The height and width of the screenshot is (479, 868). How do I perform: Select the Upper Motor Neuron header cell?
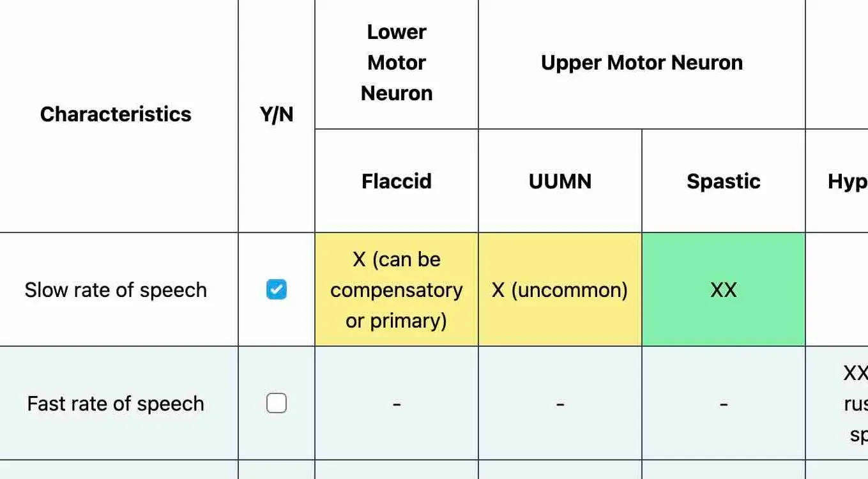(x=642, y=63)
